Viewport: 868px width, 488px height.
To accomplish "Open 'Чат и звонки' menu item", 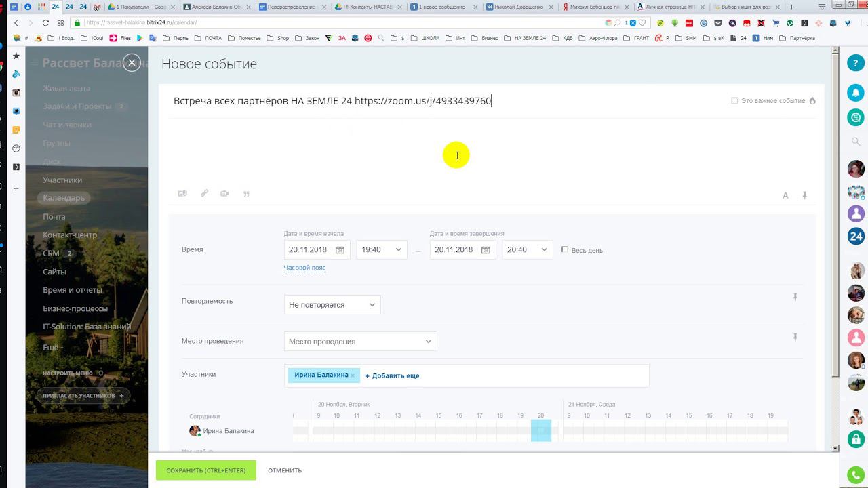I will point(66,125).
